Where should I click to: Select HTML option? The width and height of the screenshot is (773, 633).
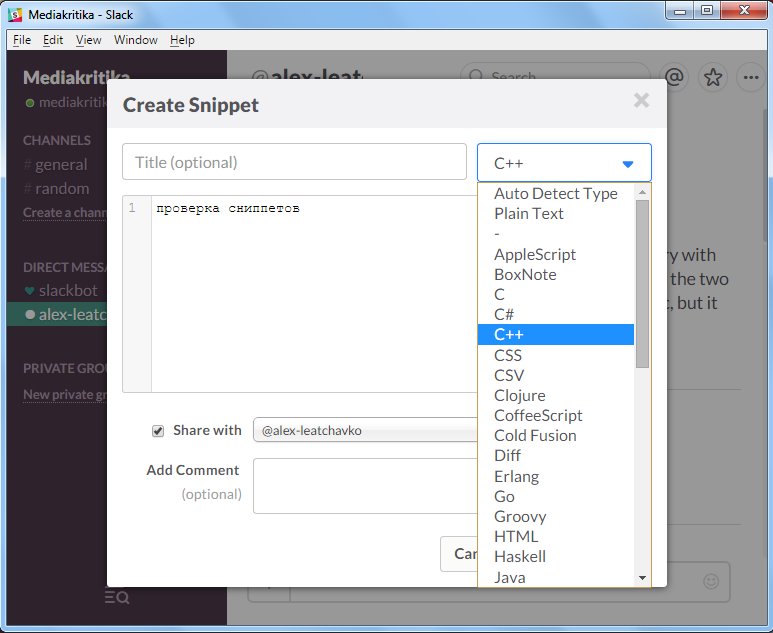(x=556, y=536)
